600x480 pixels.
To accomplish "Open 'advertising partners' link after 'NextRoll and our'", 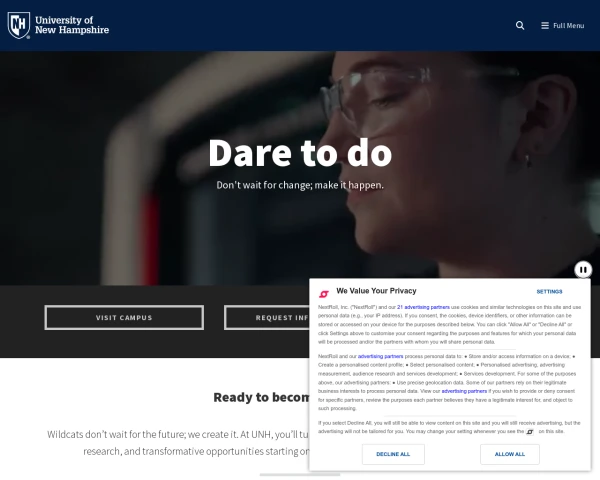I will (380, 356).
